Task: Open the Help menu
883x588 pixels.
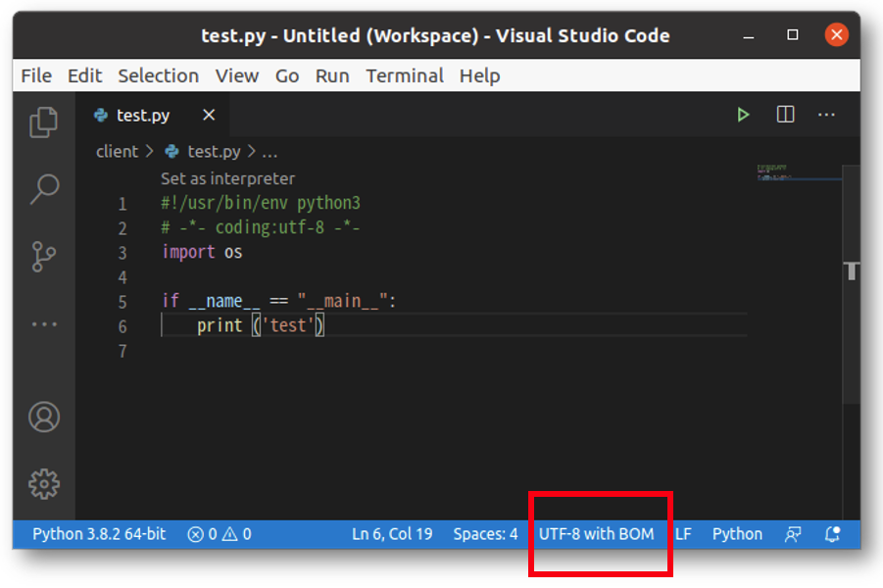Action: click(479, 75)
